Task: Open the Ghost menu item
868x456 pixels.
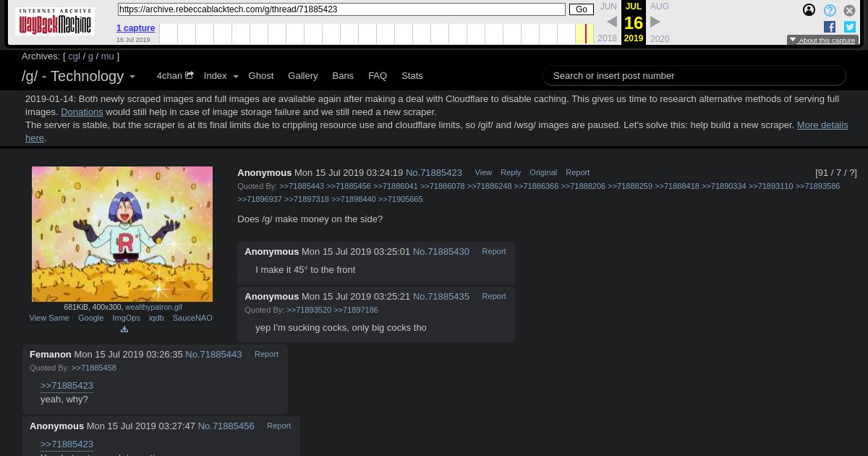Action: coord(261,75)
